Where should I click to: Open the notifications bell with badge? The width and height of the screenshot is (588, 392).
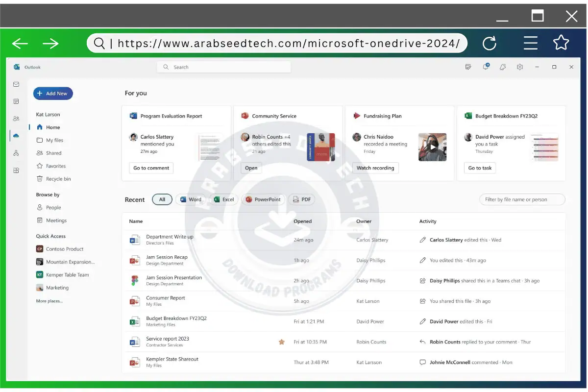coord(485,66)
